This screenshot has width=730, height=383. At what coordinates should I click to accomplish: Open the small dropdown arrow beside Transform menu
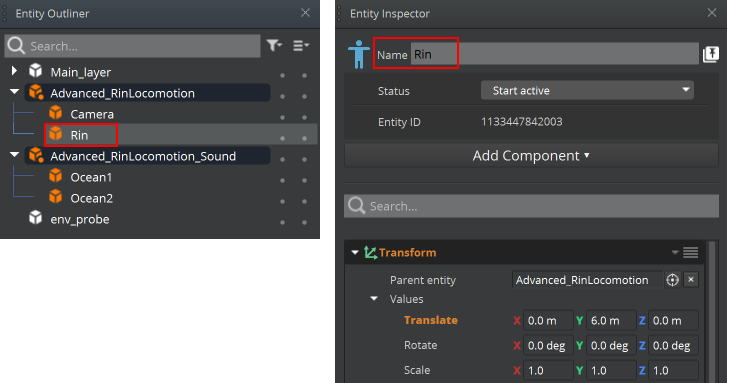pos(675,253)
